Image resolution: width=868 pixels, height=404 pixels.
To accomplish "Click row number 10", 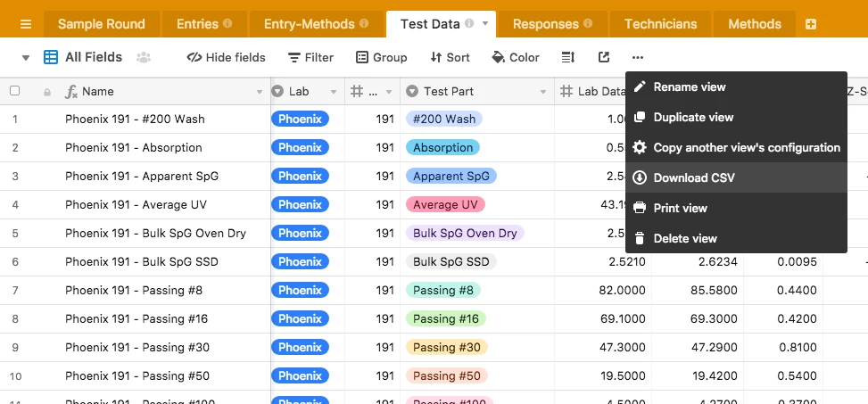I will [15, 376].
